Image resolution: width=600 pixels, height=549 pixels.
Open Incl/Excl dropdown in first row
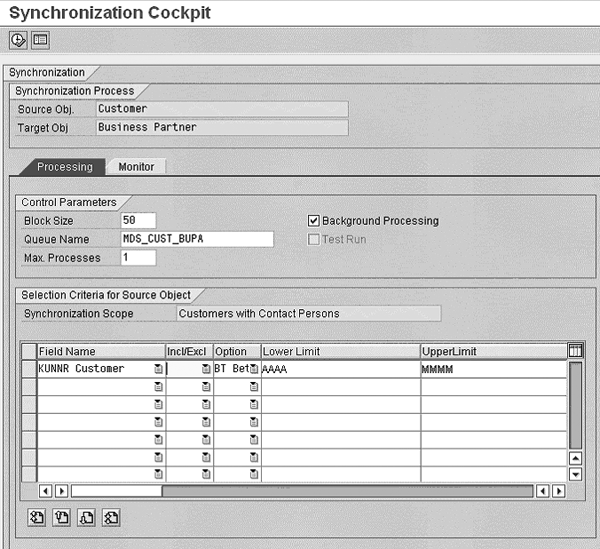click(x=206, y=369)
